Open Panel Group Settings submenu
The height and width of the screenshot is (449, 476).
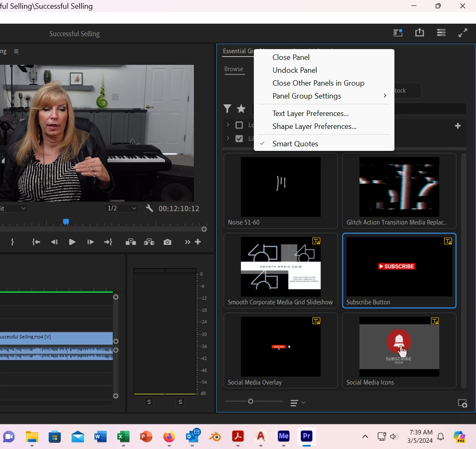point(324,96)
